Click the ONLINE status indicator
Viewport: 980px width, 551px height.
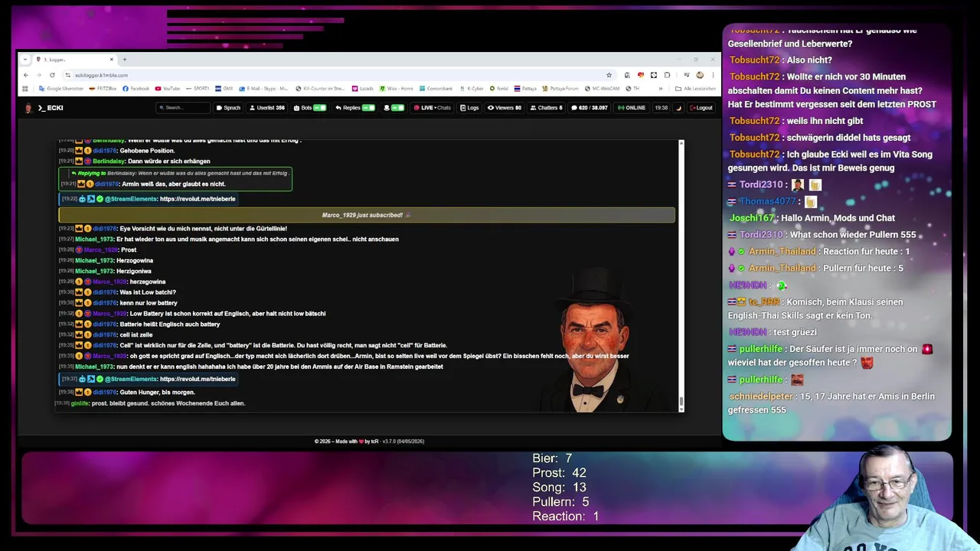point(632,108)
